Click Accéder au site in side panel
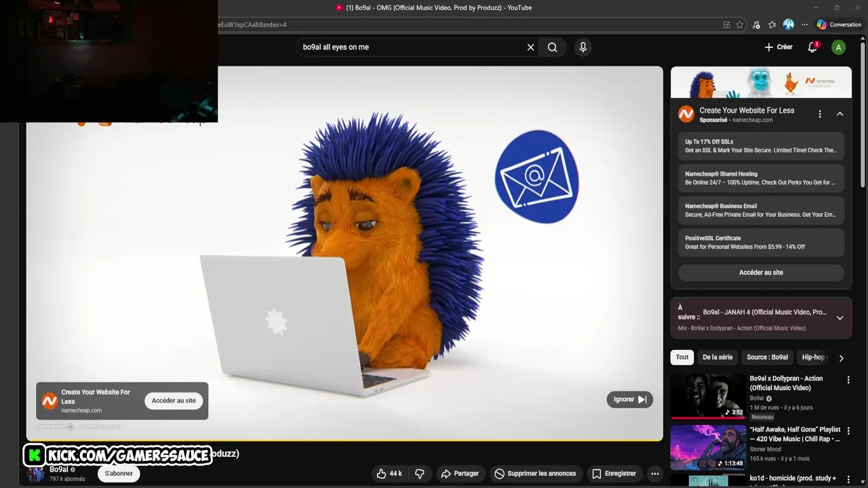Viewport: 868px width, 488px height. point(761,272)
